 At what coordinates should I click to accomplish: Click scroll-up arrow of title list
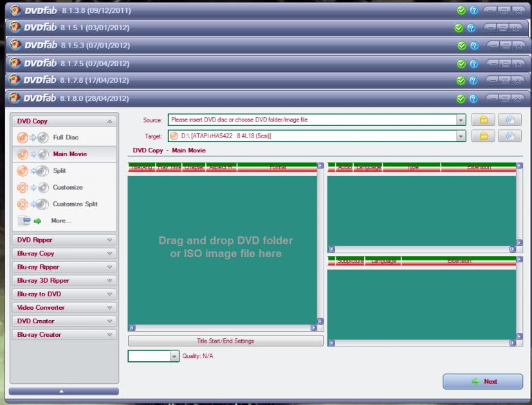[320, 165]
